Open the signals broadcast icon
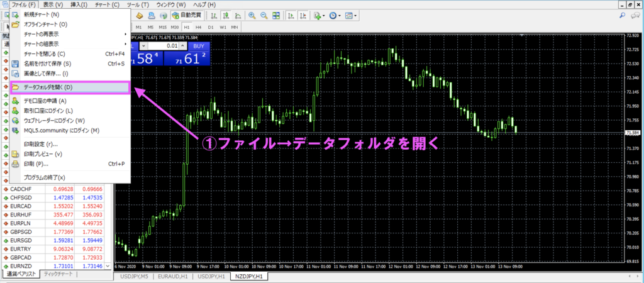Image resolution: width=644 pixels, height=283 pixels. pyautogui.click(x=164, y=16)
